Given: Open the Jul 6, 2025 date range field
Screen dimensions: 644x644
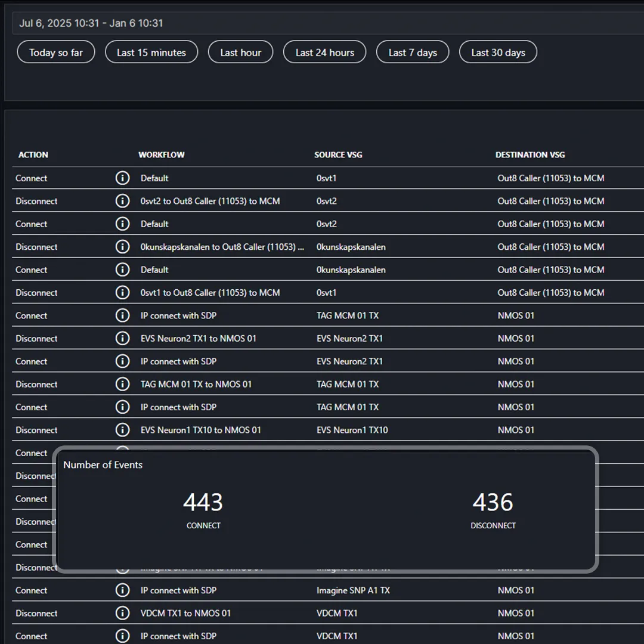Looking at the screenshot, I should pos(328,23).
